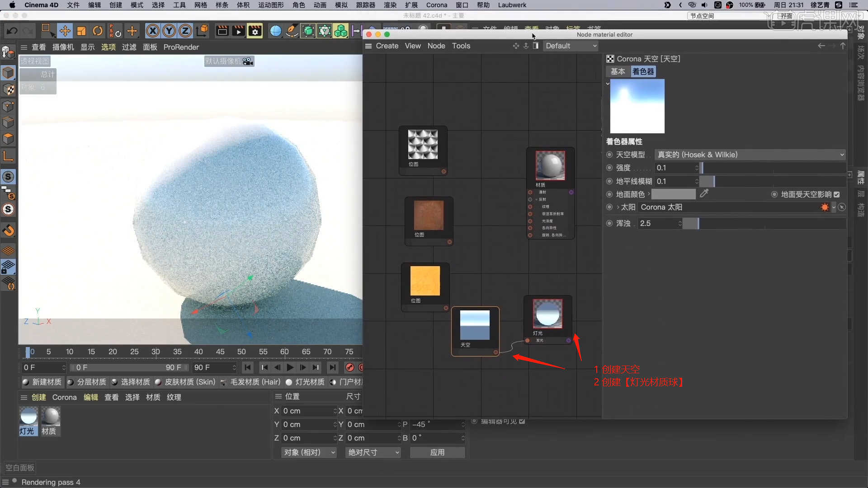The height and width of the screenshot is (488, 868).
Task: Click the radio dot beside 地平线模糊
Action: (609, 181)
